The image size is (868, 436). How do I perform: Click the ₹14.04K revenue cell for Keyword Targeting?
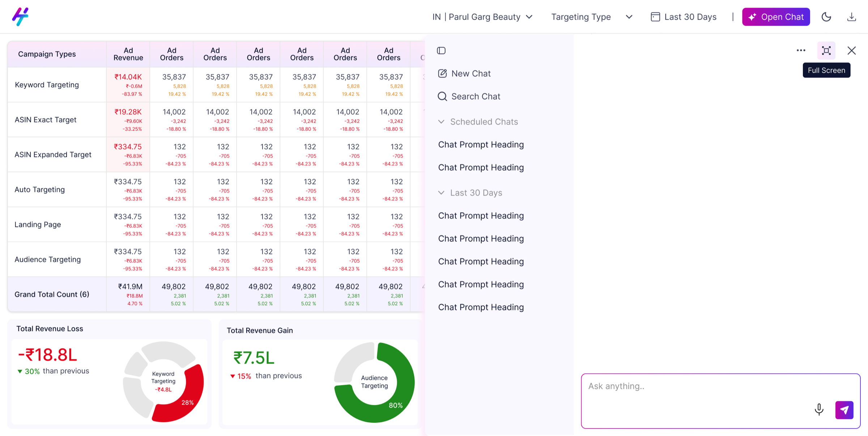pos(128,85)
